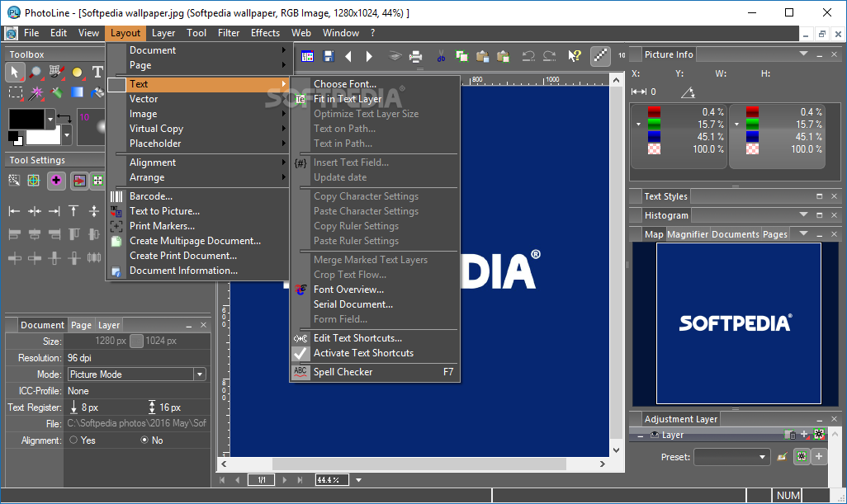This screenshot has width=847, height=504.
Task: Click Choose Font... in Text submenu
Action: click(x=345, y=83)
